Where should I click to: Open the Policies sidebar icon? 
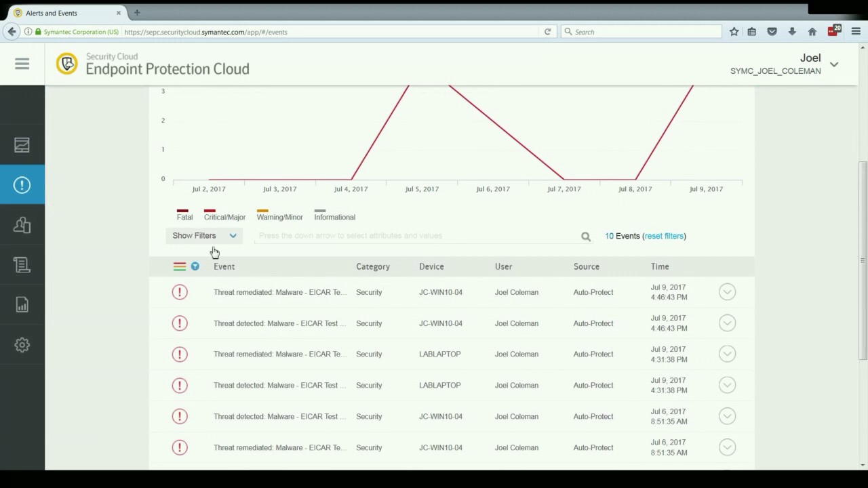pos(22,265)
